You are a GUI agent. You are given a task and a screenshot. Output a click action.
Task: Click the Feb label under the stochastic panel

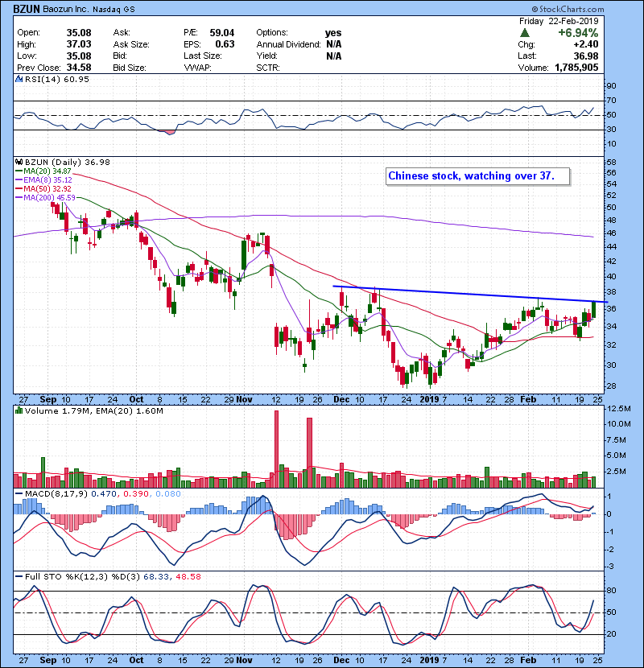tap(528, 660)
